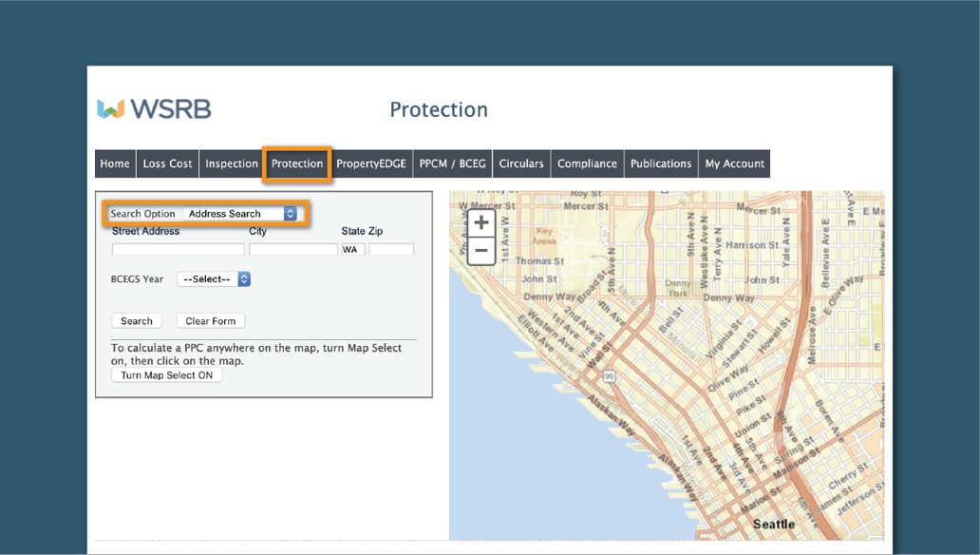Navigate to PPCM / BCEG
The height and width of the screenshot is (555, 980).
453,163
